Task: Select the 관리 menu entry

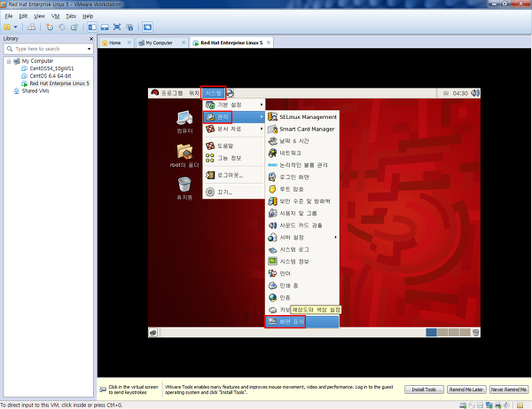Action: coord(234,117)
